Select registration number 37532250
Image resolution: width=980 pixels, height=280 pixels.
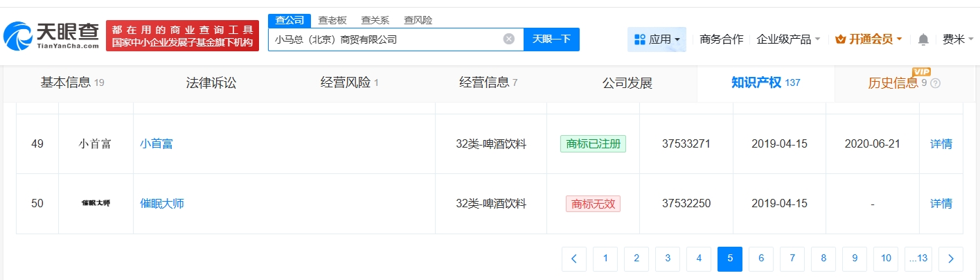pos(686,203)
